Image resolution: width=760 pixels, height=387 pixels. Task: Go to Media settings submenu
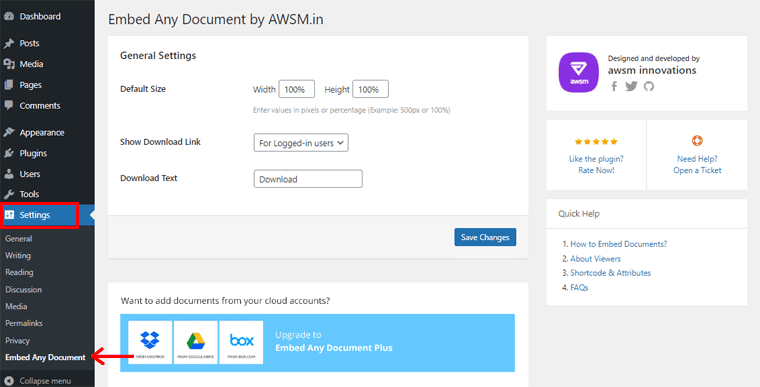tap(16, 306)
